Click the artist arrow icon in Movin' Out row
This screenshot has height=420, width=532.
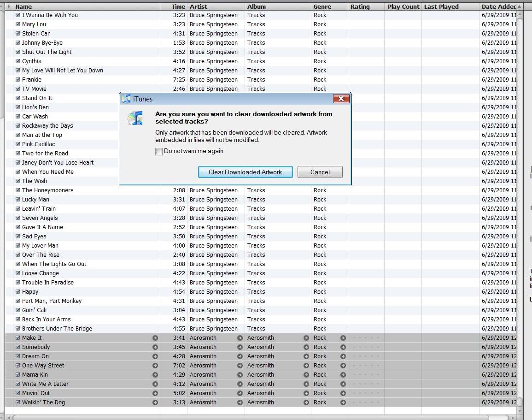pyautogui.click(x=240, y=393)
